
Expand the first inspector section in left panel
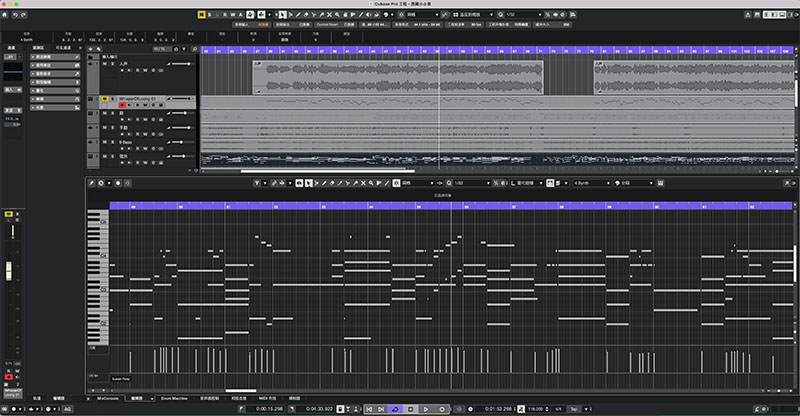tap(55, 57)
